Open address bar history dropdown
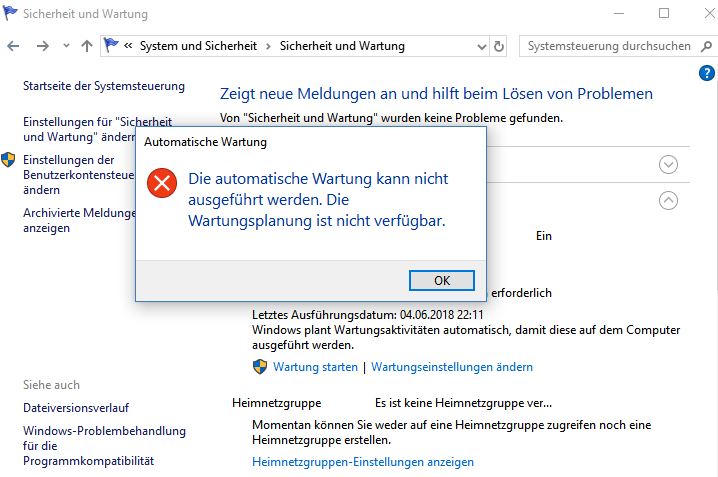The height and width of the screenshot is (477, 718). pos(482,46)
